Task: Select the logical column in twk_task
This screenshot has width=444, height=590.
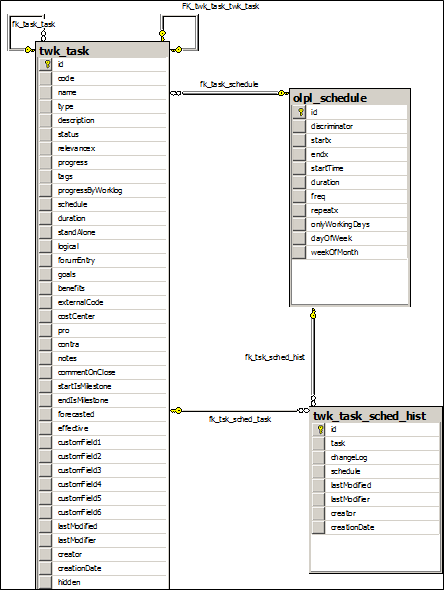Action: point(103,246)
